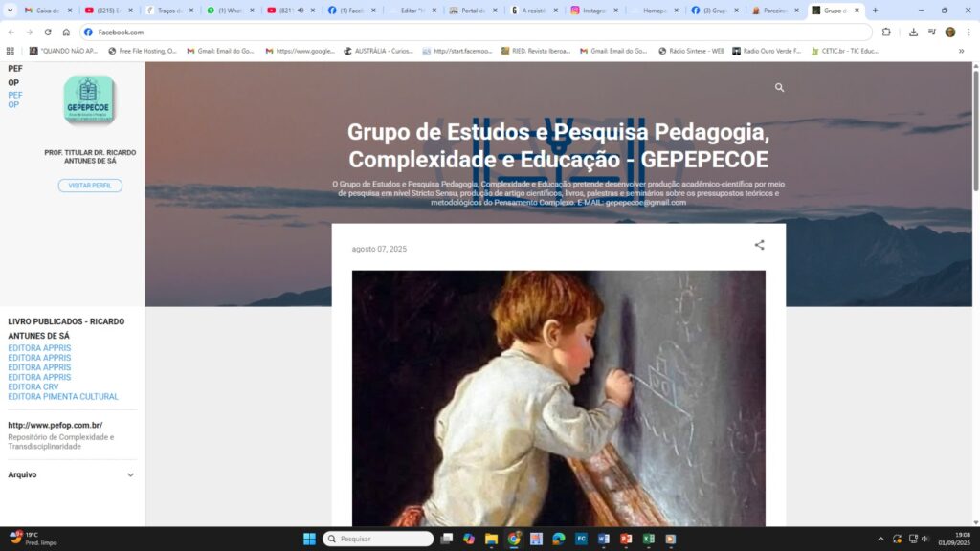Expand the Arquivo sidebar section
Viewport: 980px width, 551px height.
click(x=131, y=474)
